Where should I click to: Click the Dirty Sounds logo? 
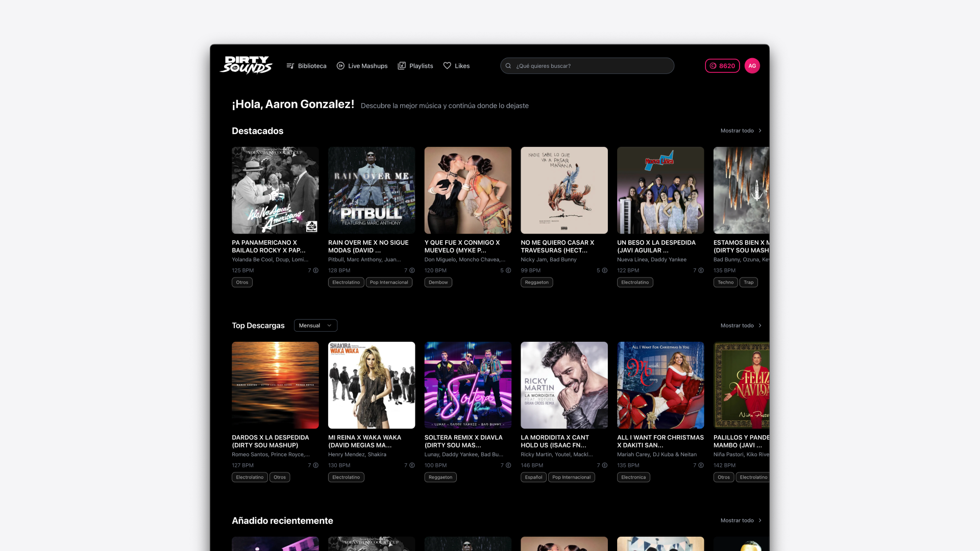tap(246, 65)
